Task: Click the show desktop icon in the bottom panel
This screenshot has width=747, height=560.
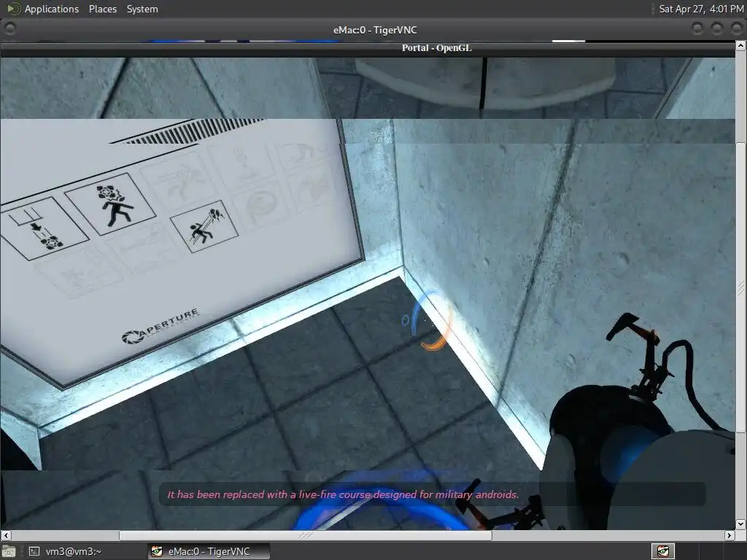Action: (9, 551)
